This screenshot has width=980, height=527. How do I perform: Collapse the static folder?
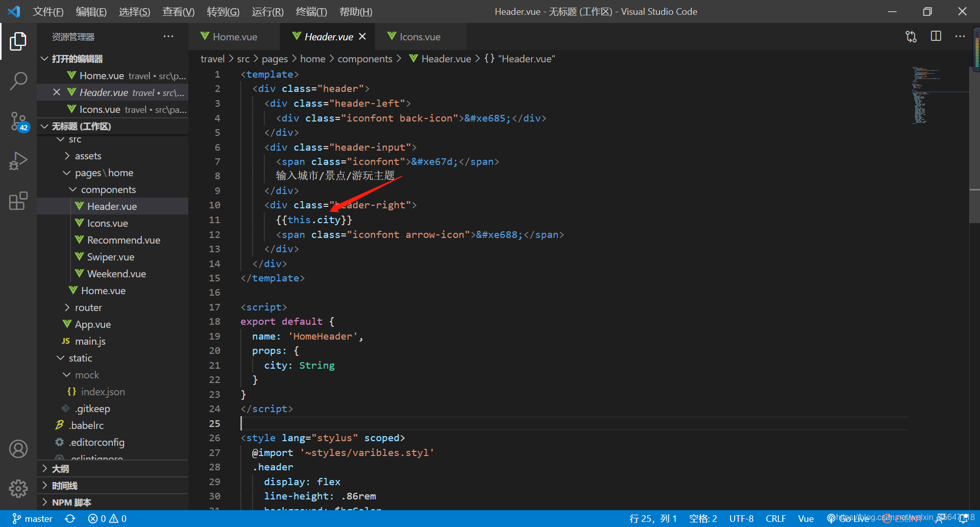(x=80, y=358)
